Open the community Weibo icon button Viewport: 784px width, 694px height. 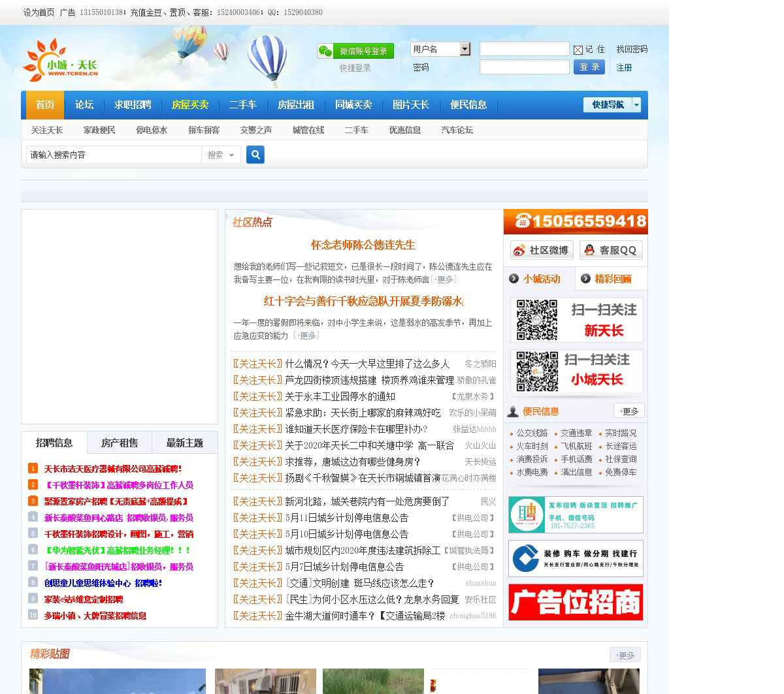(x=541, y=250)
